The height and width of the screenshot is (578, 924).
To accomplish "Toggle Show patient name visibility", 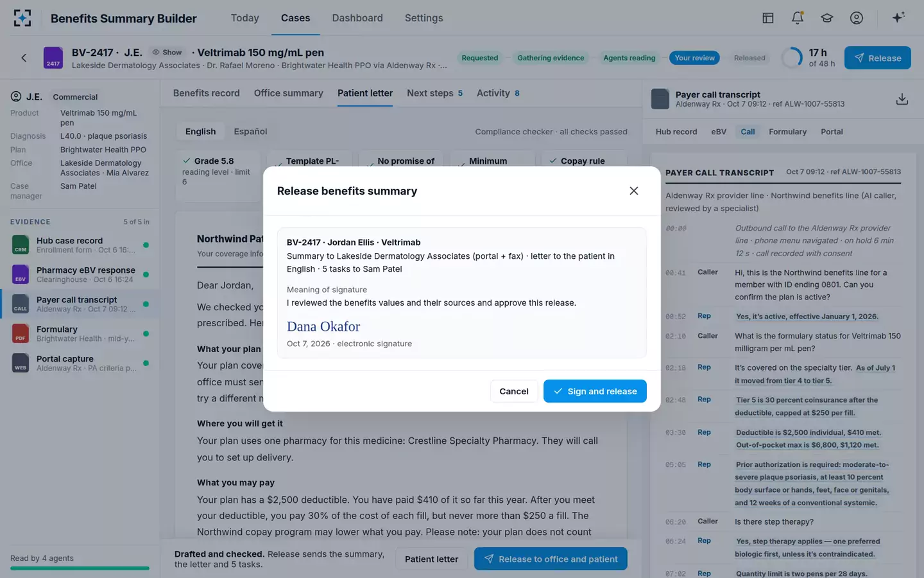I will [x=167, y=52].
